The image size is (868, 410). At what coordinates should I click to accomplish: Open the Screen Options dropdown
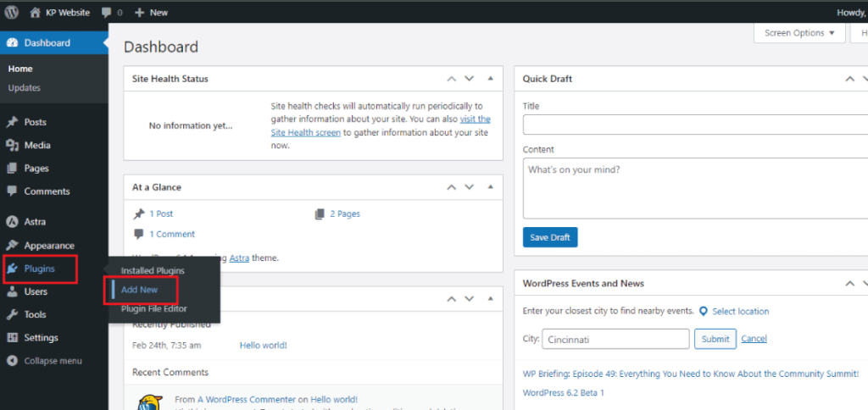coord(799,33)
